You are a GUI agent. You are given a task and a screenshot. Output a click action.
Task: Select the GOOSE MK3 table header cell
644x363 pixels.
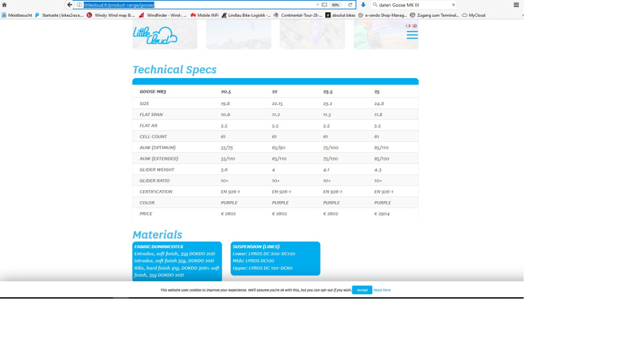click(x=153, y=92)
